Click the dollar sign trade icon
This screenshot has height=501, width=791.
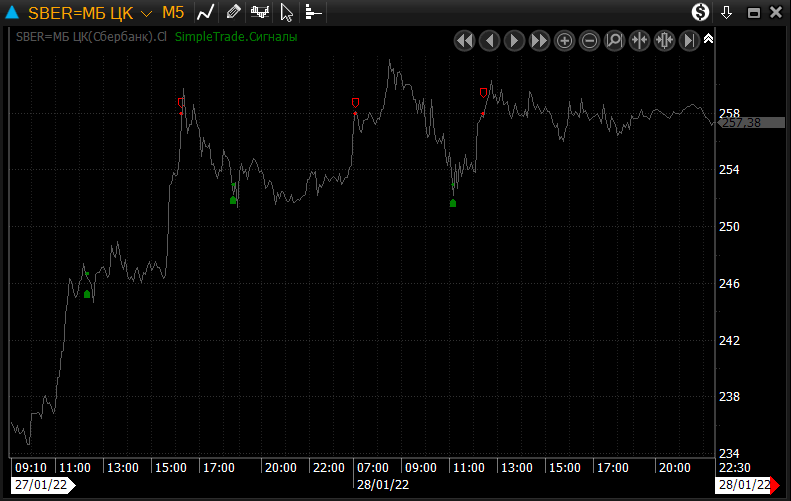701,13
